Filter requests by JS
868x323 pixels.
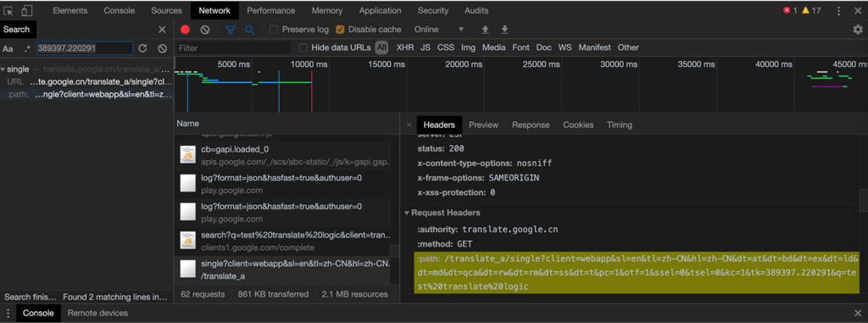[x=426, y=47]
